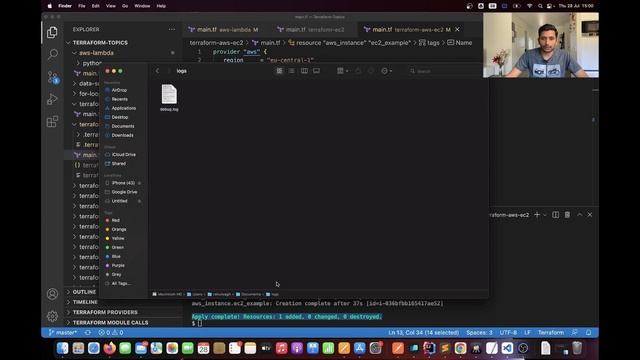Select the Blue tag in Finder sidebar
Viewport: 640px width, 360px height.
pyautogui.click(x=116, y=256)
